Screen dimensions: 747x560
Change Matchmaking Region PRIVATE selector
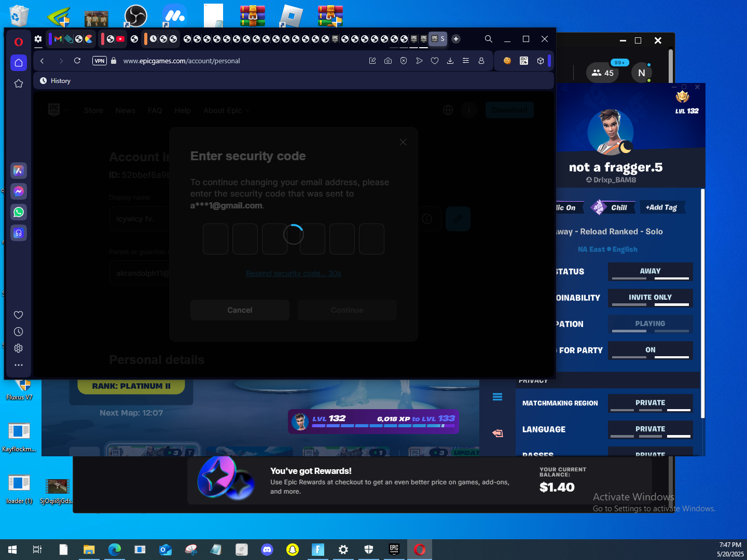tap(651, 403)
